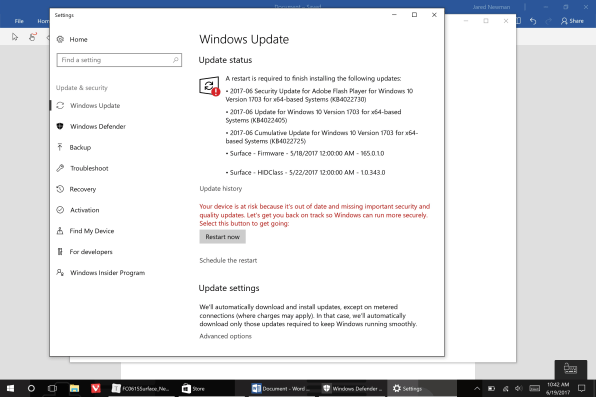Open Schedule the restart link
596x397 pixels.
coord(228,260)
